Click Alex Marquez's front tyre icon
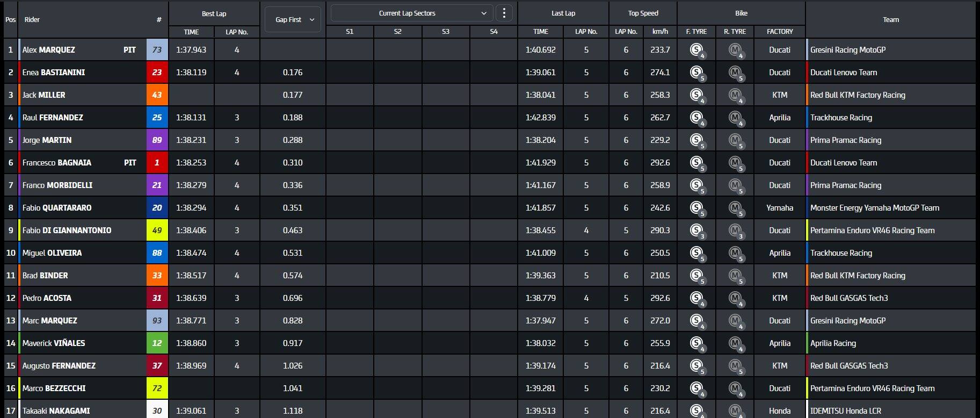The height and width of the screenshot is (418, 980). click(696, 50)
